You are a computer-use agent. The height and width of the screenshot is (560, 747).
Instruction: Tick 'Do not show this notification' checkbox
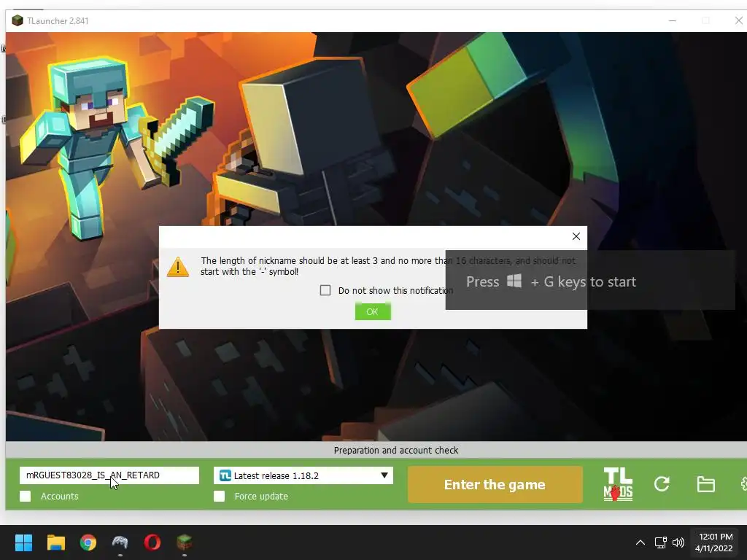325,290
